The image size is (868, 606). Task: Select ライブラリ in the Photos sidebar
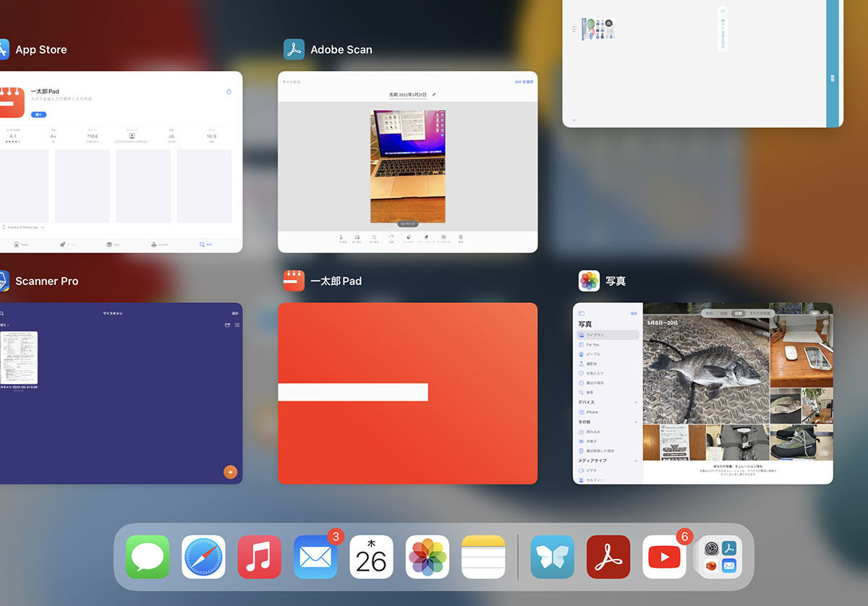click(x=608, y=336)
